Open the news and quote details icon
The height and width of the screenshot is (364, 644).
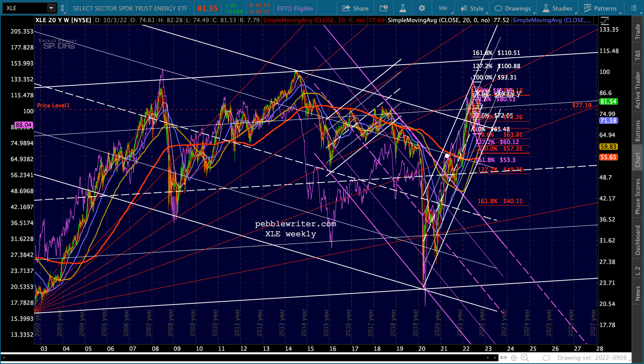click(x=384, y=8)
